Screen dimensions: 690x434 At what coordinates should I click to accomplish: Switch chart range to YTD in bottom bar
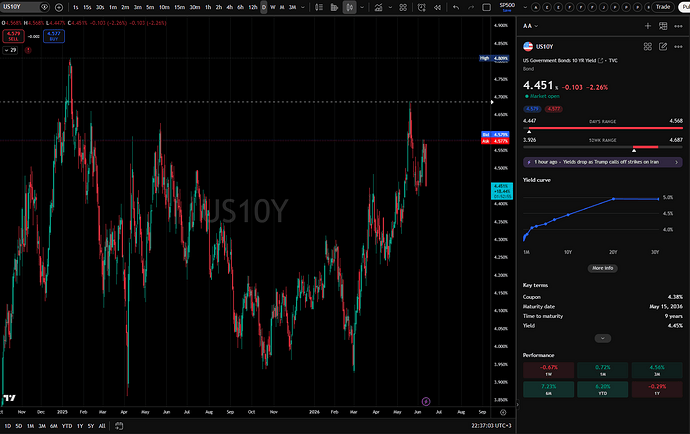click(67, 426)
